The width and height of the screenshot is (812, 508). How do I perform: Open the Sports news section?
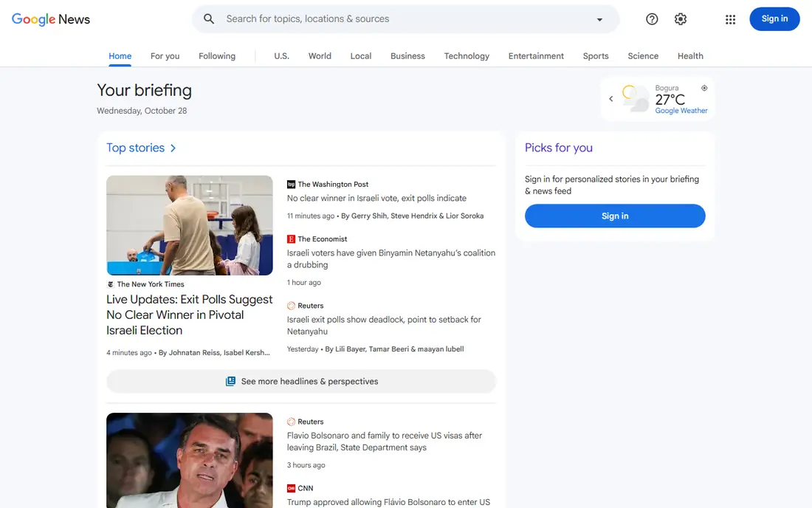tap(596, 56)
